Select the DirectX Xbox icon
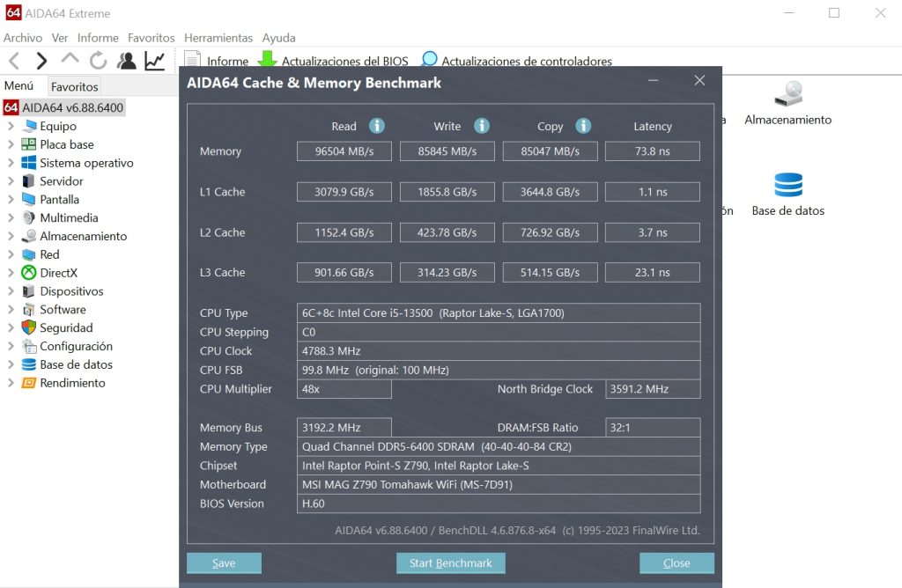The height and width of the screenshot is (588, 902). click(x=29, y=273)
